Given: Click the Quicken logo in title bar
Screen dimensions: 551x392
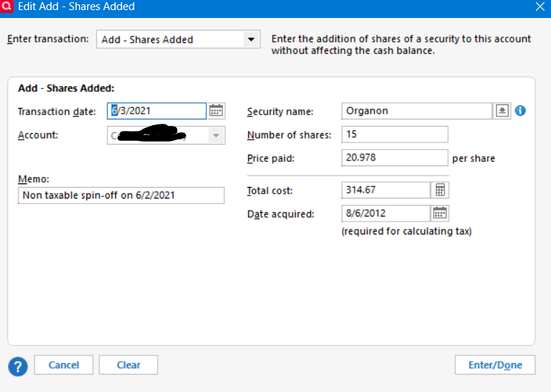Looking at the screenshot, I should click(x=6, y=6).
